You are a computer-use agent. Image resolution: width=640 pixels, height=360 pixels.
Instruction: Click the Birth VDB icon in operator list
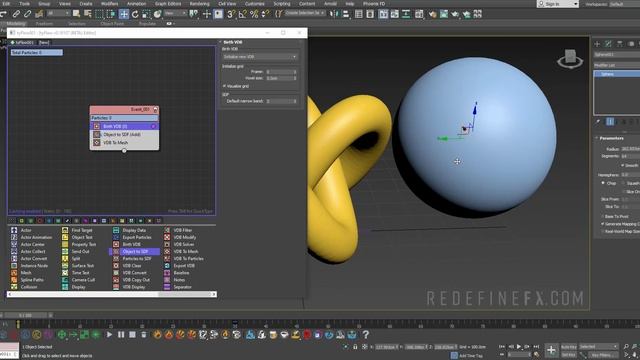[116, 244]
